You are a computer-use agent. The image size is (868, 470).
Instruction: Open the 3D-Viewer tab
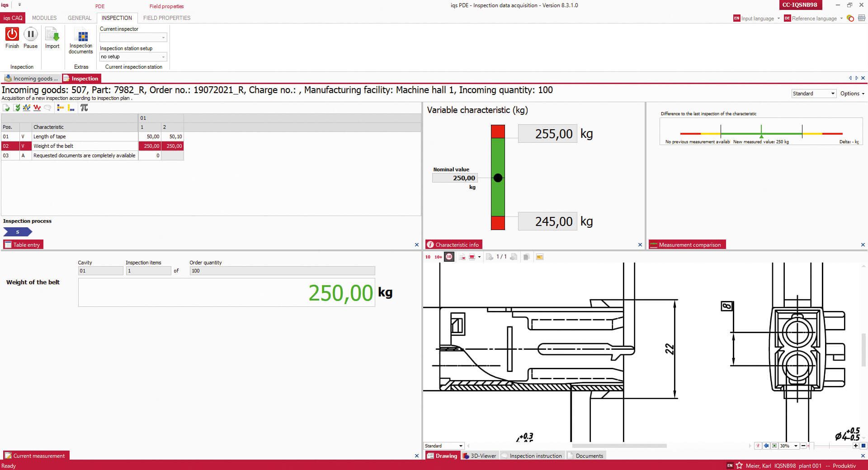479,456
